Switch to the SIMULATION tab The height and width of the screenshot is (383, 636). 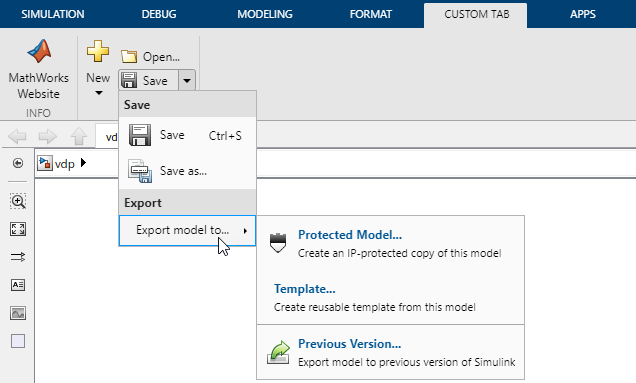[x=53, y=14]
